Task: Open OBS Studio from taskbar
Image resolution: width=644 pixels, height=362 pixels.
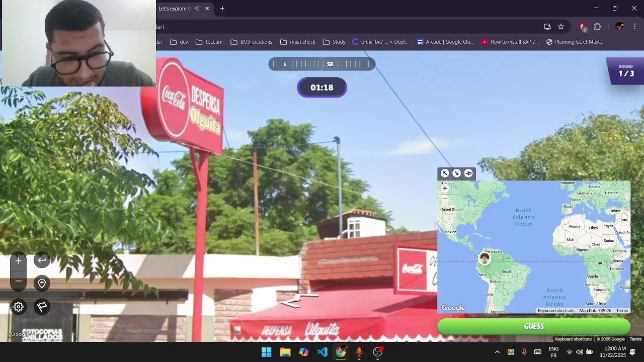Action: (x=378, y=352)
